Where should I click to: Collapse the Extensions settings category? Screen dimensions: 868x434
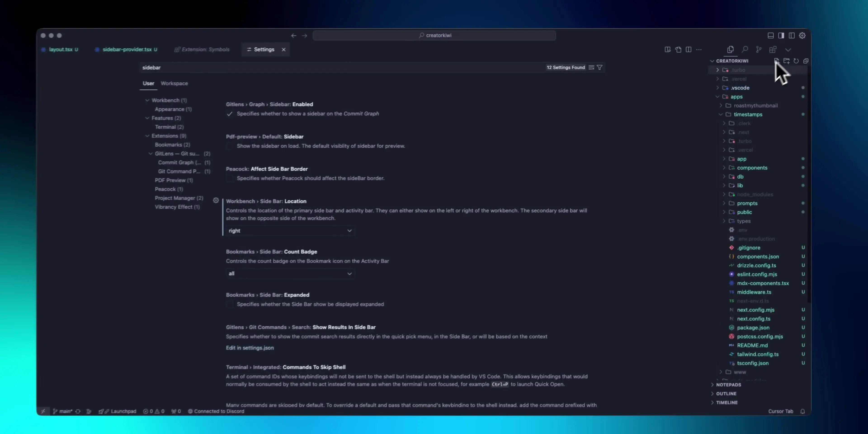click(x=147, y=136)
